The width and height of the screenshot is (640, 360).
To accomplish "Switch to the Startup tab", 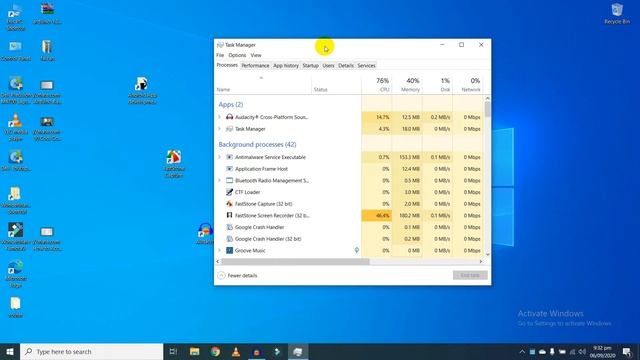I will [310, 65].
